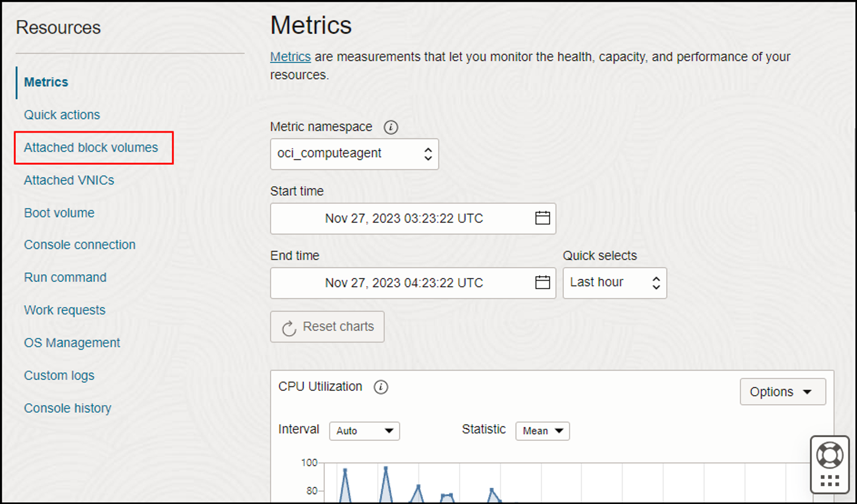
Task: Open the lifebuoy help widget
Action: coord(830,456)
